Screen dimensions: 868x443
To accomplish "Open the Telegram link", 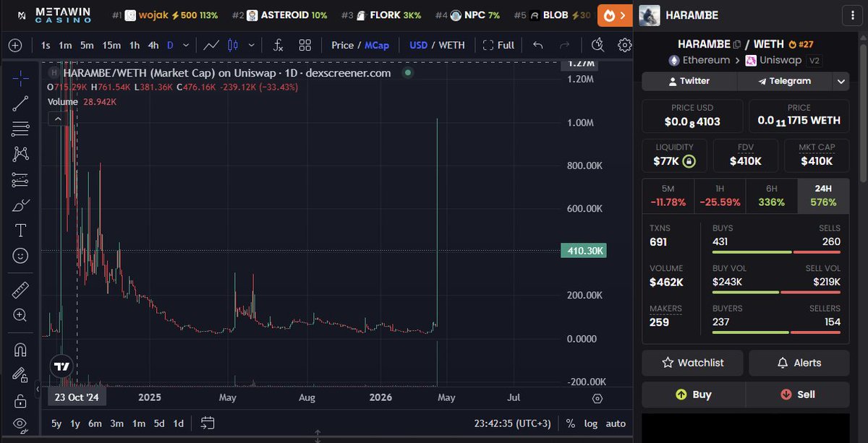I will tap(785, 81).
